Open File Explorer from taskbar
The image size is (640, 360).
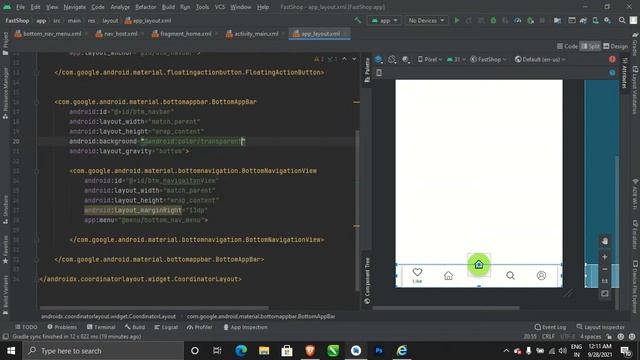[264, 351]
